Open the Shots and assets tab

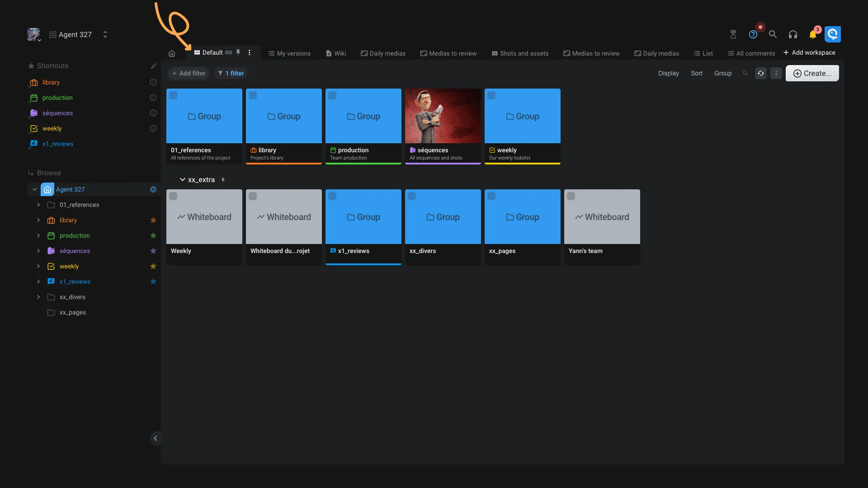click(520, 53)
